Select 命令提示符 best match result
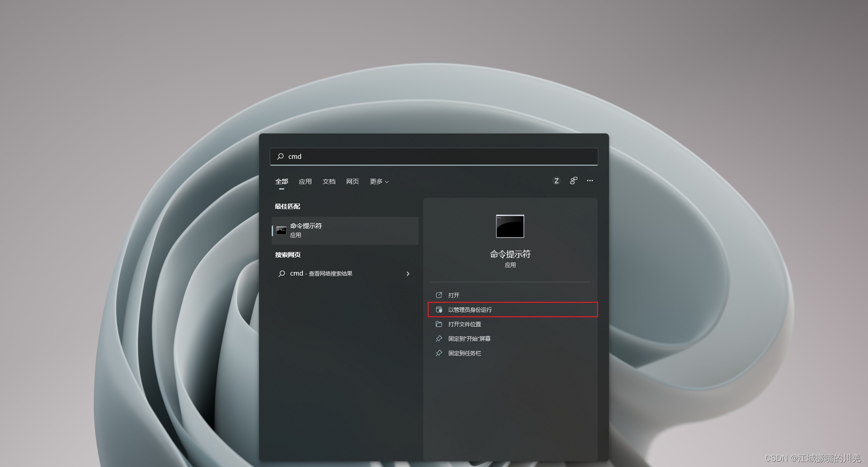 [345, 231]
